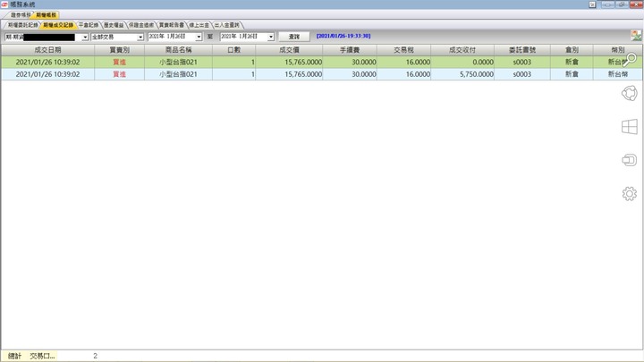Sort by the 委託書號 column header
644x362 pixels.
(x=522, y=50)
